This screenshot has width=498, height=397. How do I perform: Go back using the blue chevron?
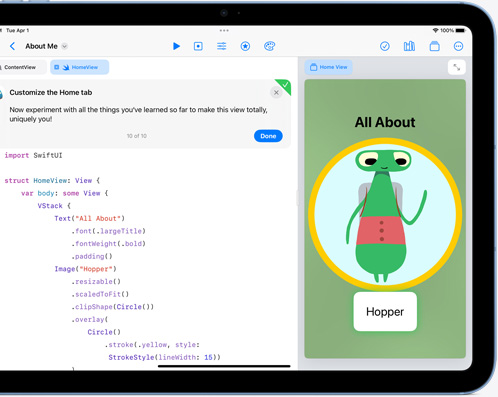[x=12, y=46]
